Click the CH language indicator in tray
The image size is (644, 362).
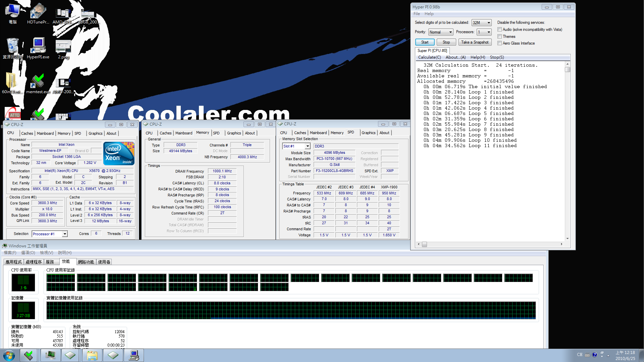pos(580,355)
